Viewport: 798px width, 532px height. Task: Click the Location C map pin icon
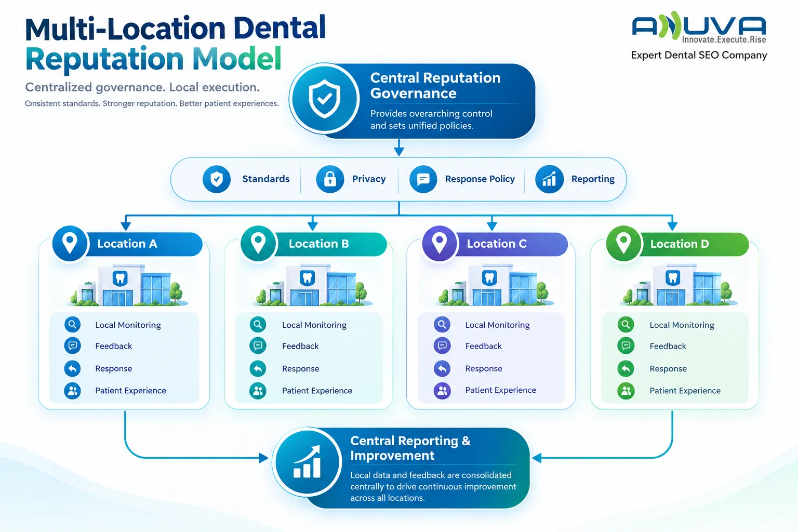[440, 243]
